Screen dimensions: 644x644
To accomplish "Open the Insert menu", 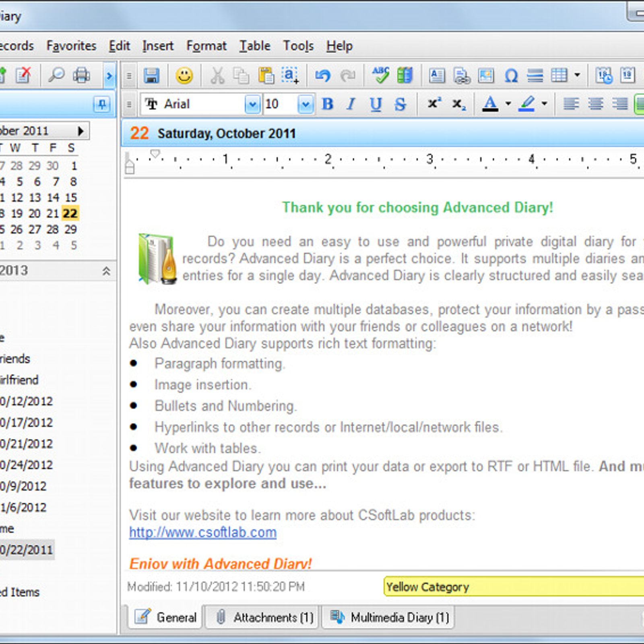I will pyautogui.click(x=158, y=46).
